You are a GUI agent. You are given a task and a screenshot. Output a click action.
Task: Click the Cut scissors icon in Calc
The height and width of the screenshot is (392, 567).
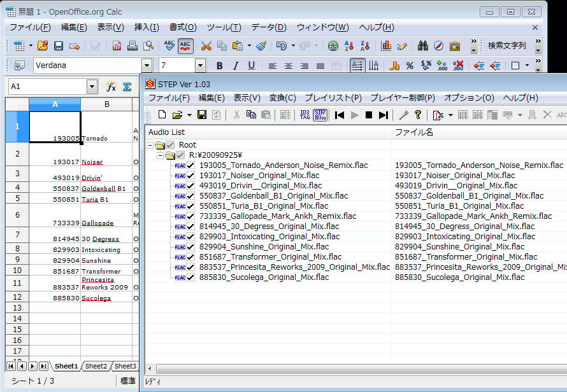click(206, 46)
